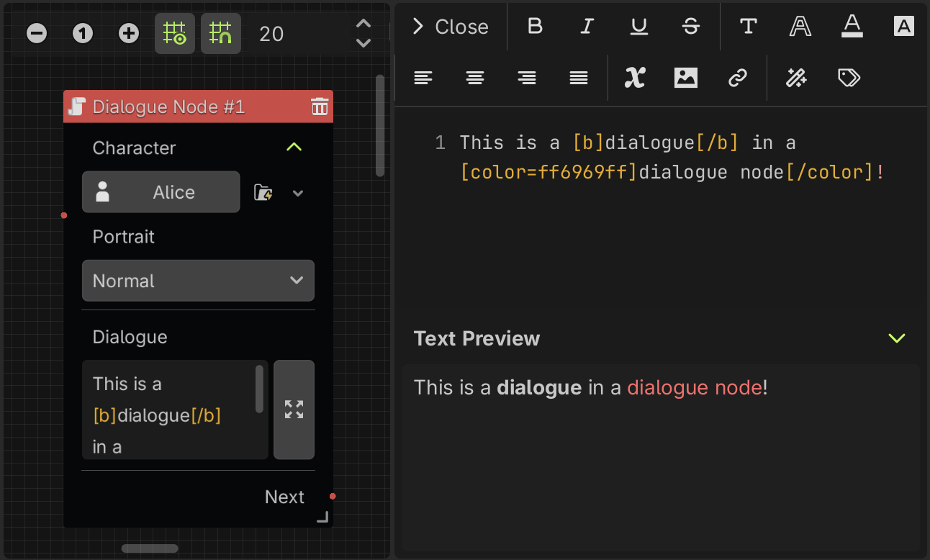The width and height of the screenshot is (930, 560).
Task: Justify text alignment
Action: coord(579,78)
